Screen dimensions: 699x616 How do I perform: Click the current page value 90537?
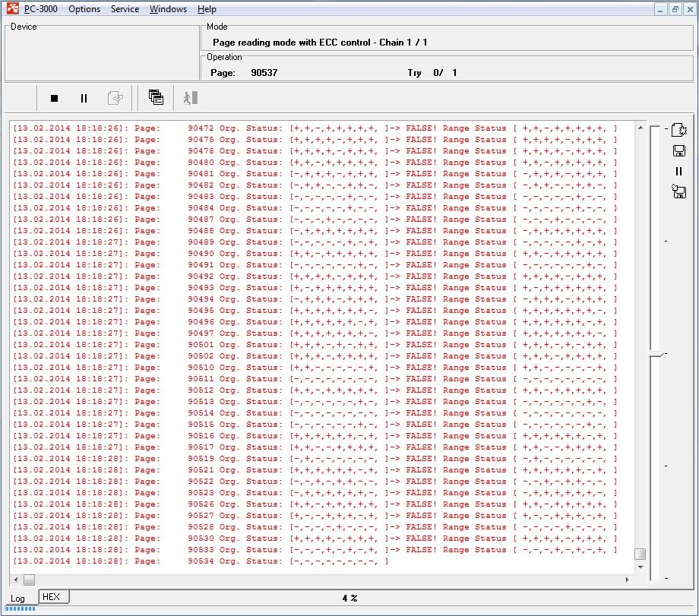click(x=264, y=73)
